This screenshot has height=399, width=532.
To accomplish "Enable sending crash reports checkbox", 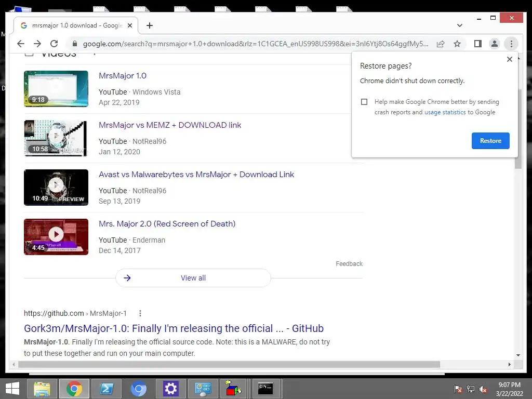I will 364,102.
